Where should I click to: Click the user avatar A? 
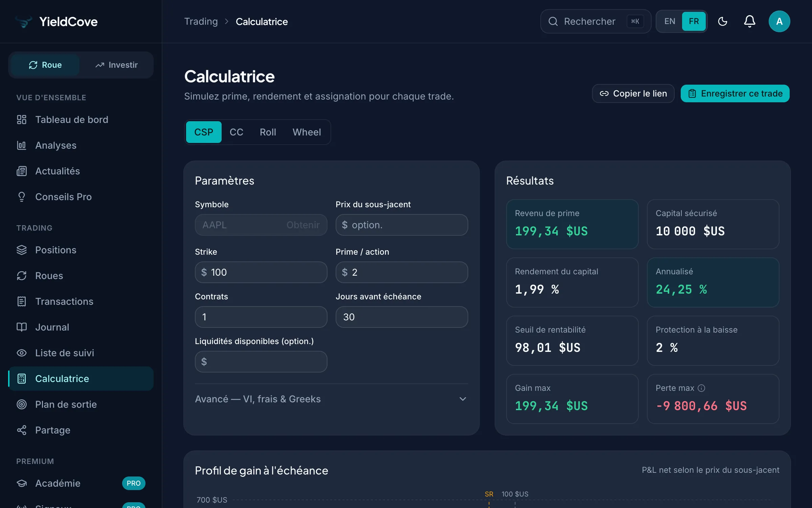[779, 21]
